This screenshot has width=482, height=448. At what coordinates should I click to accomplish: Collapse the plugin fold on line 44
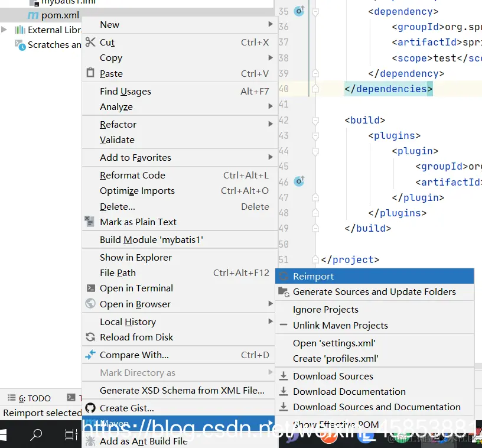click(315, 151)
